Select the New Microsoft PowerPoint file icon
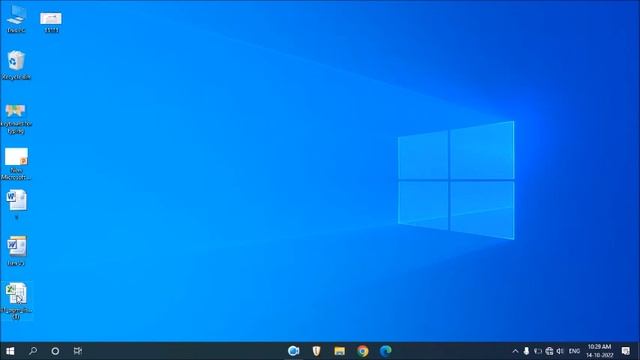 coord(16,164)
